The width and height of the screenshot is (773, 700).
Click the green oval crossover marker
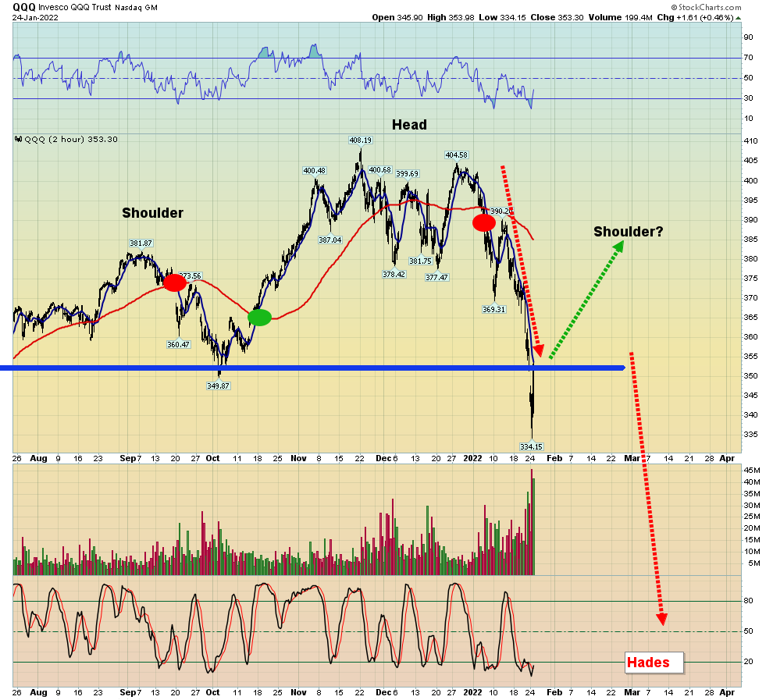260,318
